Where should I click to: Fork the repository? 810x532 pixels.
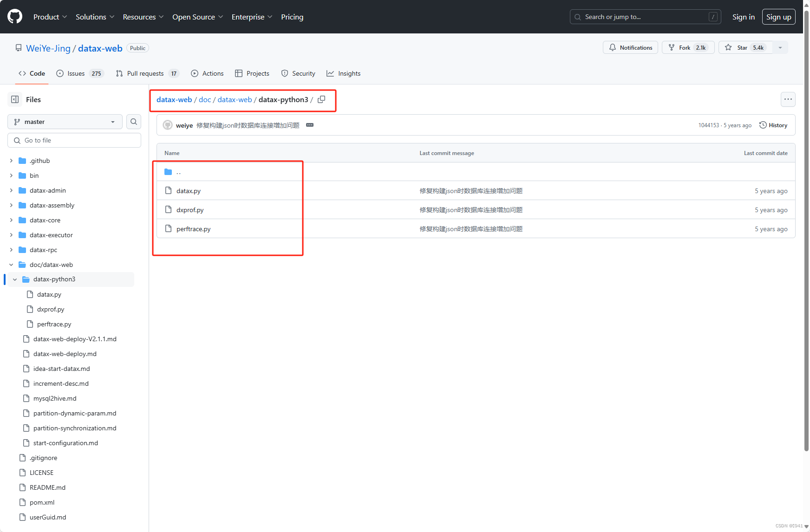point(687,47)
